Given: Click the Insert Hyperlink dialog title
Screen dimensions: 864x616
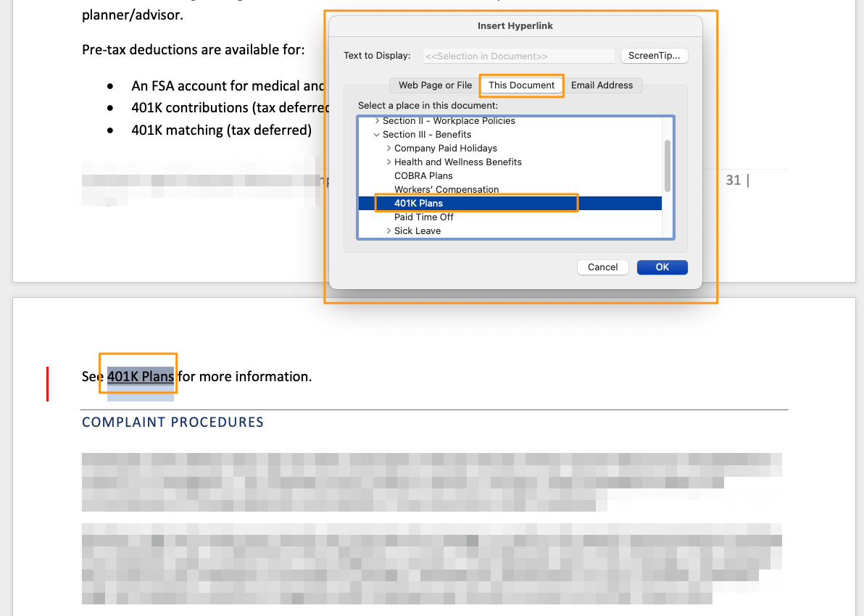Looking at the screenshot, I should pos(515,26).
